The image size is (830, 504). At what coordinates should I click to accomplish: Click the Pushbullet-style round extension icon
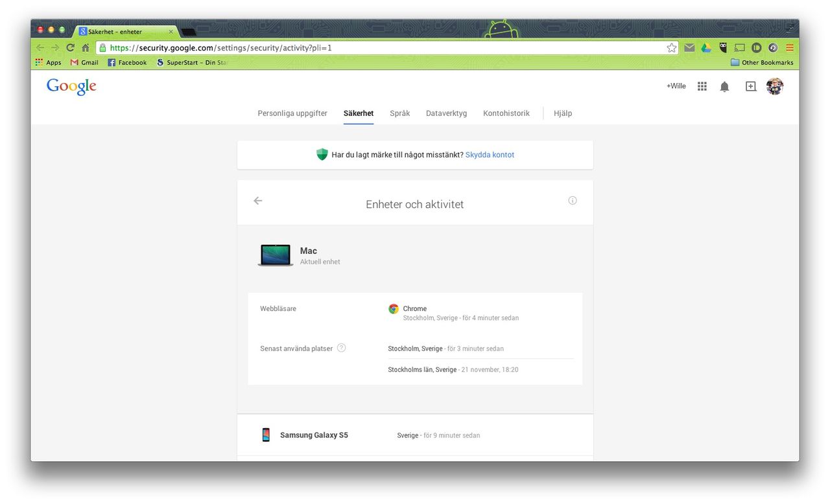pyautogui.click(x=756, y=48)
